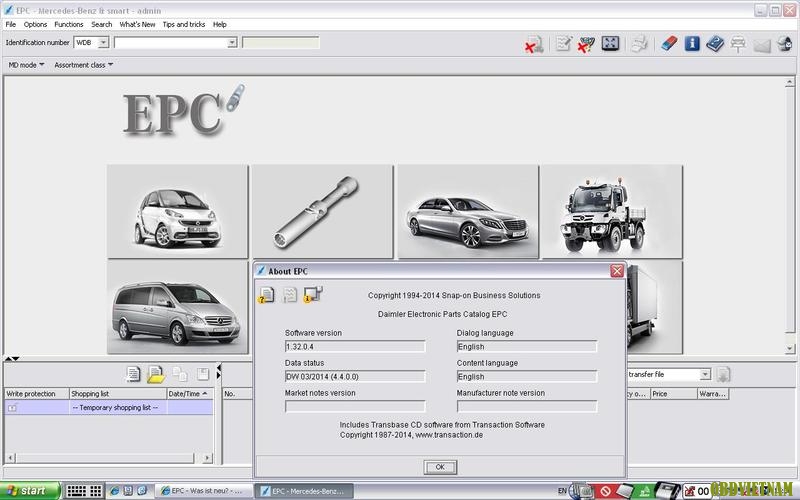The image size is (800, 500).
Task: Click the Data status field DW 03/2014
Action: (355, 377)
